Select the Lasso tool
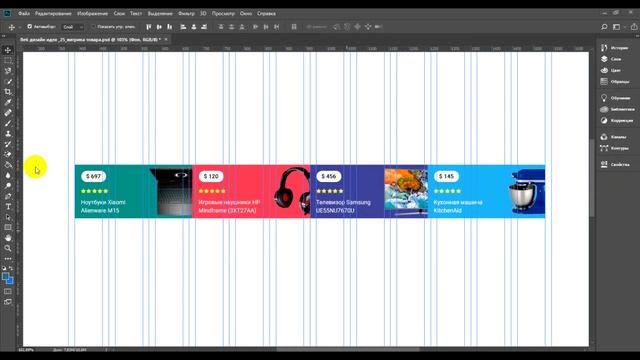The width and height of the screenshot is (640, 360). pos(8,71)
